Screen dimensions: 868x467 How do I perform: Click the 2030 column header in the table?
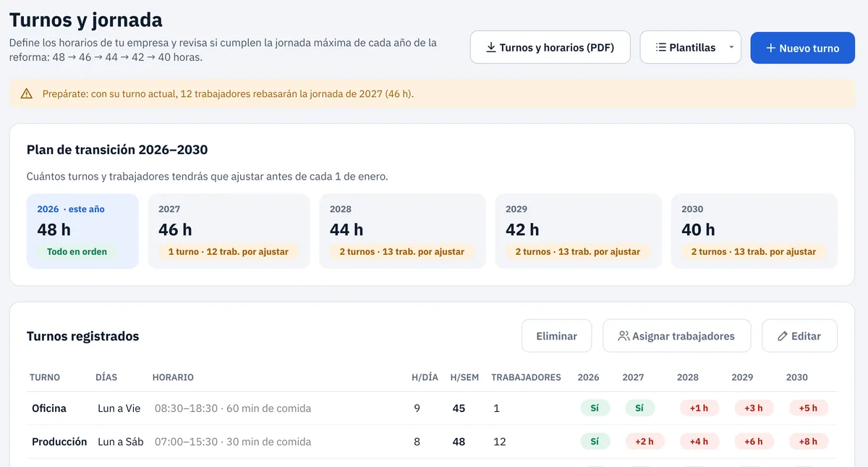click(x=797, y=377)
